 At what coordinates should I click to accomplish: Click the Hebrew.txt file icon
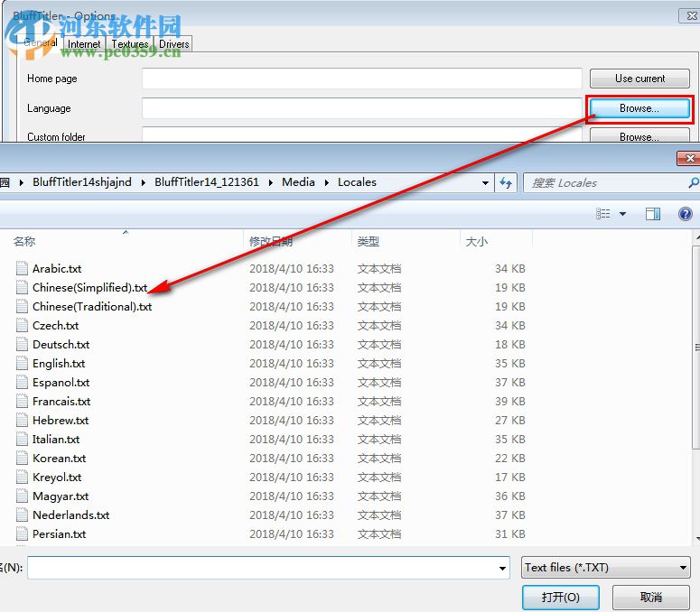pyautogui.click(x=22, y=421)
